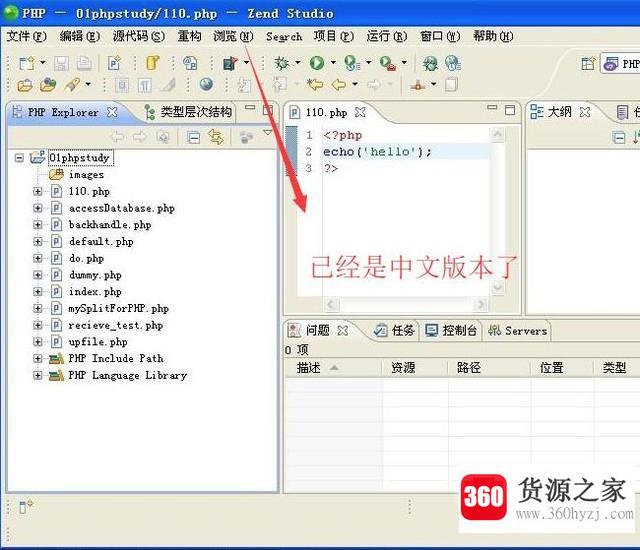The image size is (640, 550).
Task: Click the rocket launch toolbar icon
Action: coord(72,85)
